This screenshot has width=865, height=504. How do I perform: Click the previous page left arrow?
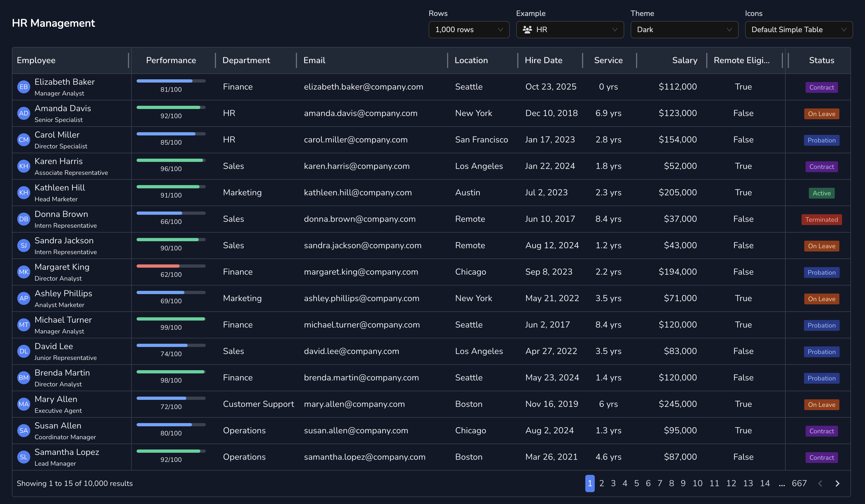820,483
